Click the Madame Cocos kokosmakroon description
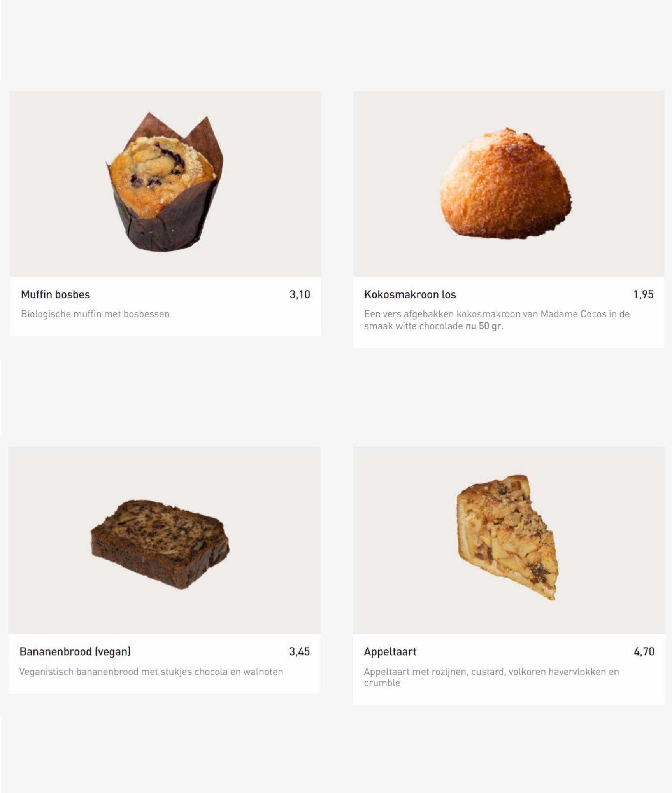The height and width of the screenshot is (793, 672). pyautogui.click(x=497, y=320)
